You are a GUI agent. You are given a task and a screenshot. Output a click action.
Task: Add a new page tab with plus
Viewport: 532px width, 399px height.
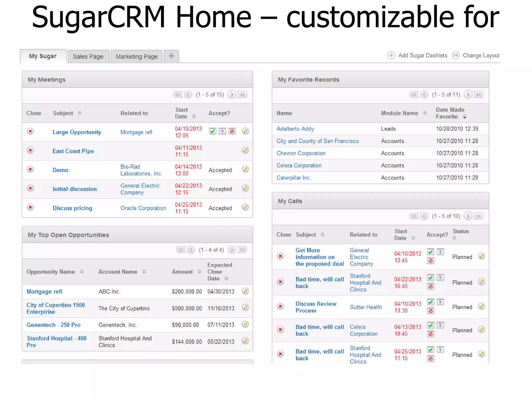(171, 56)
